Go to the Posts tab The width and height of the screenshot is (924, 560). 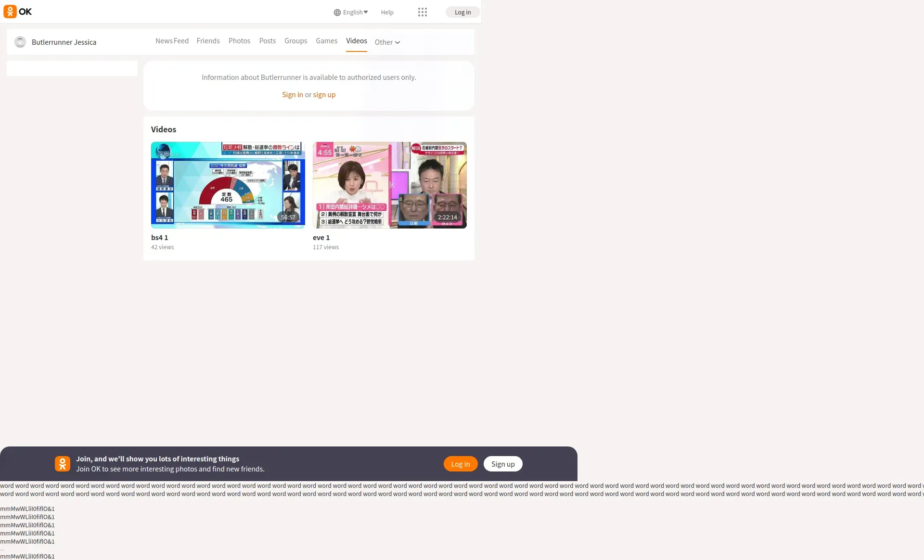[267, 41]
